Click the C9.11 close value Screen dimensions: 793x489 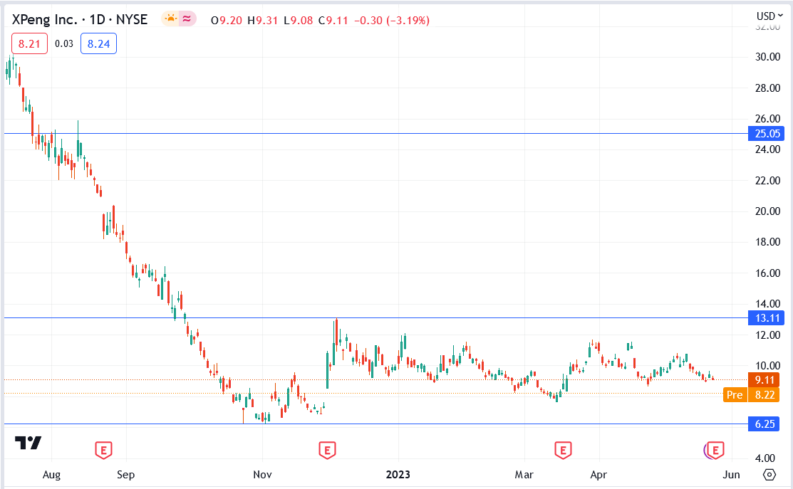coord(333,21)
